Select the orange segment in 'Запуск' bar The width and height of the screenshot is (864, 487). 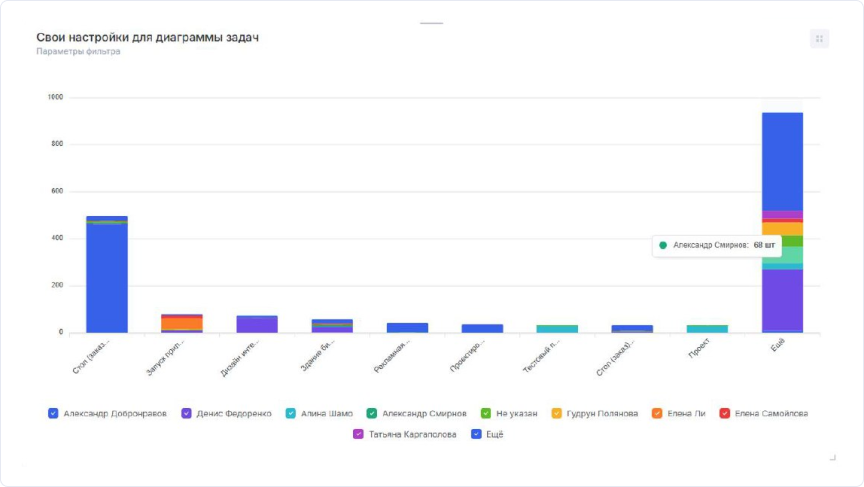coord(182,323)
